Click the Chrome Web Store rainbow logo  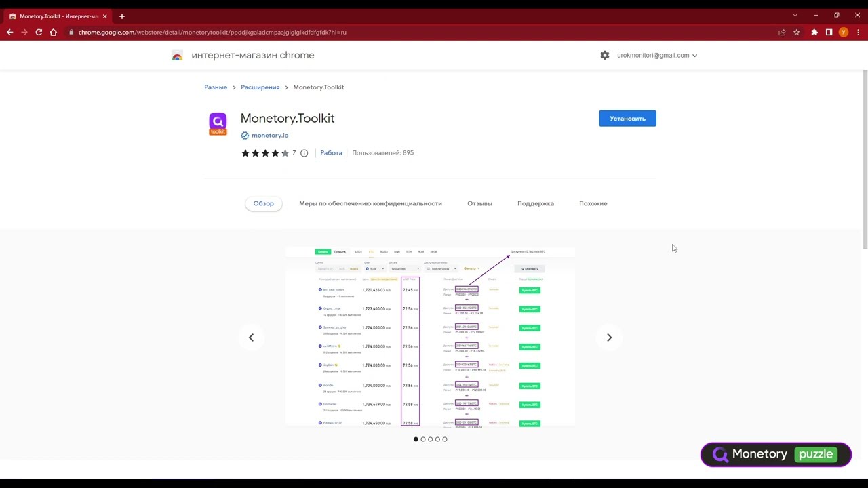[x=177, y=56]
